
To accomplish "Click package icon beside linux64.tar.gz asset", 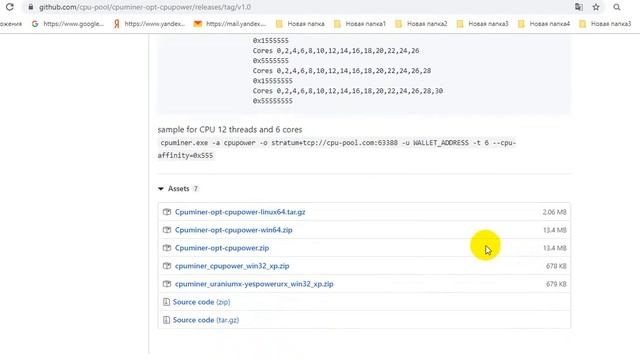I will pos(167,212).
